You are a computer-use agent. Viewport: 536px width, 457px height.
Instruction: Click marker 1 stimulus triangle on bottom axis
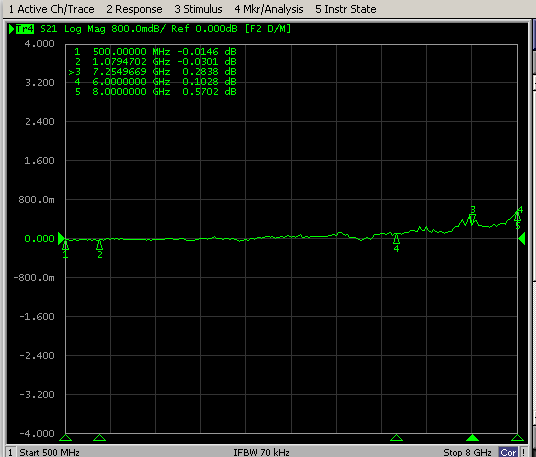(x=66, y=438)
